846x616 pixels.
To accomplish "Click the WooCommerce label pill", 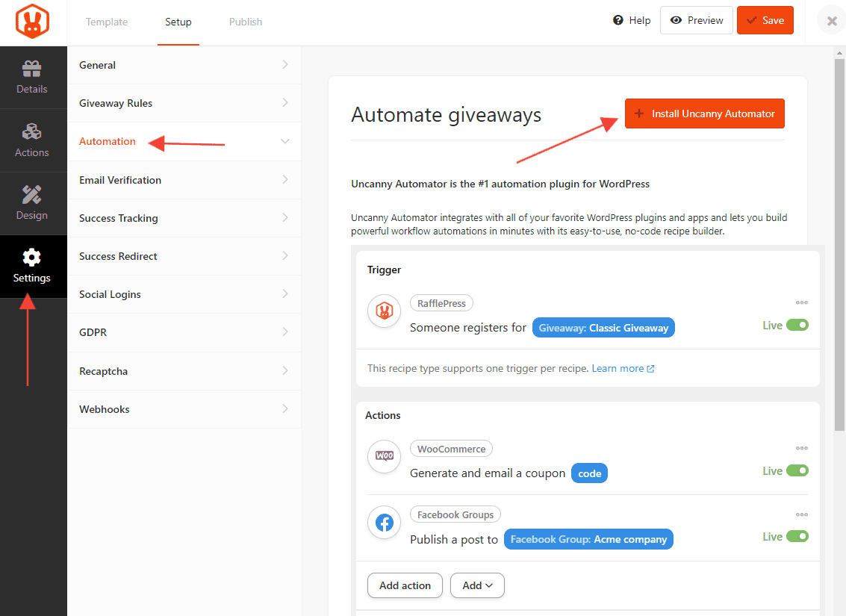I will (451, 449).
